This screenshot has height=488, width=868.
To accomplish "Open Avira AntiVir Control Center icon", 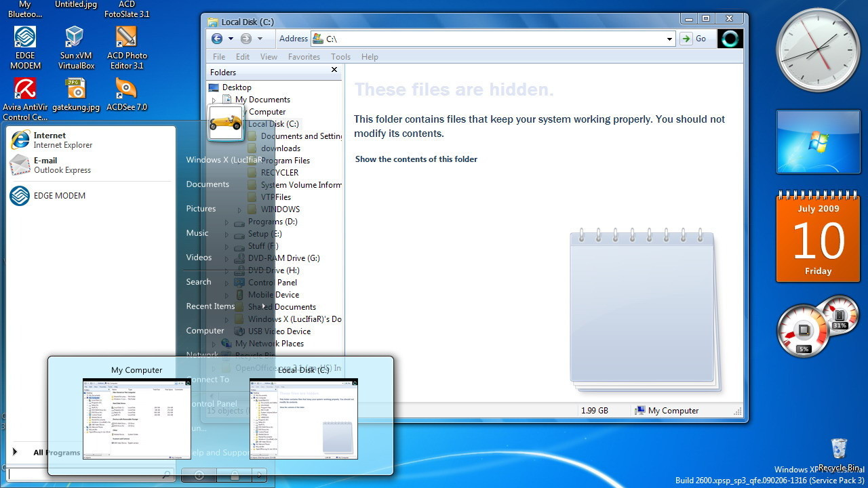I will [x=25, y=89].
